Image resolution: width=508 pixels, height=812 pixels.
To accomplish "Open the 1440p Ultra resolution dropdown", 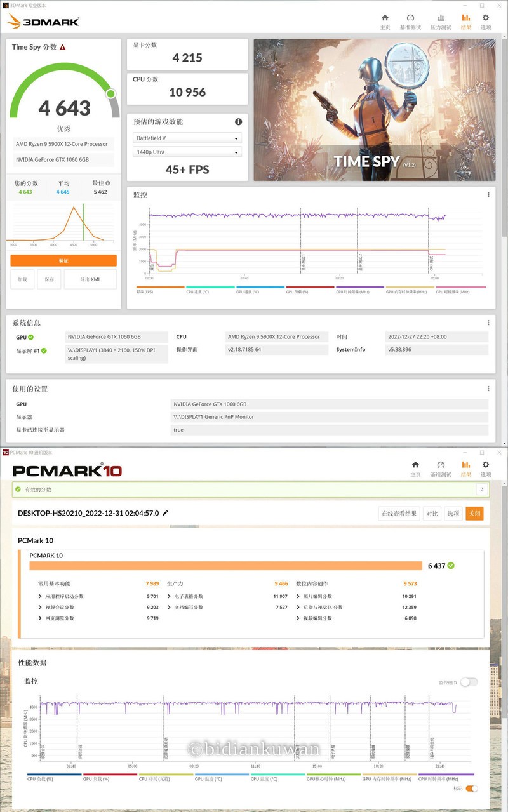I will point(187,152).
